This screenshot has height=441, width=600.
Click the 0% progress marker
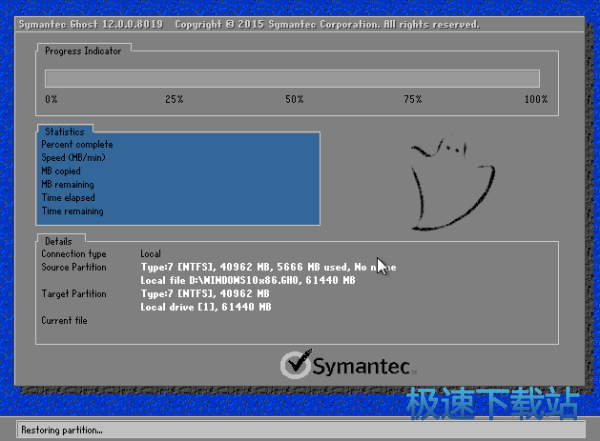51,99
